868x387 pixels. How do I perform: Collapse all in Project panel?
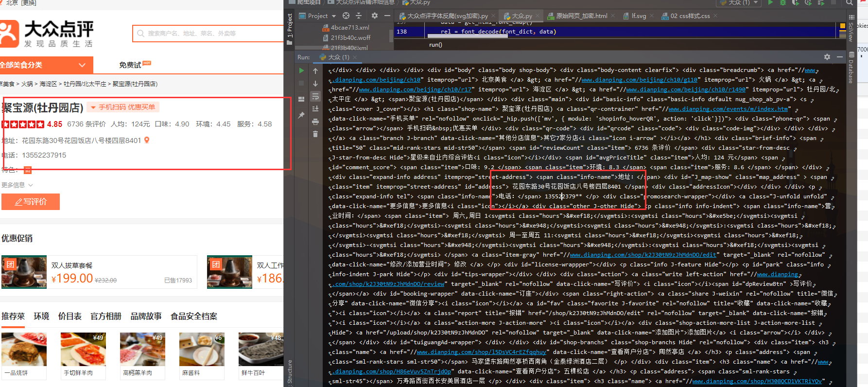click(359, 16)
